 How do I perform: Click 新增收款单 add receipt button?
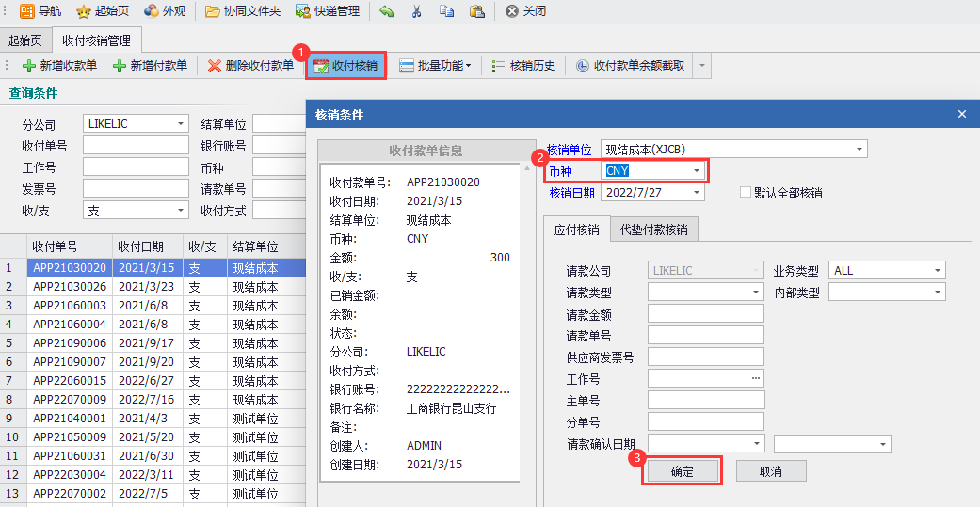pos(58,66)
